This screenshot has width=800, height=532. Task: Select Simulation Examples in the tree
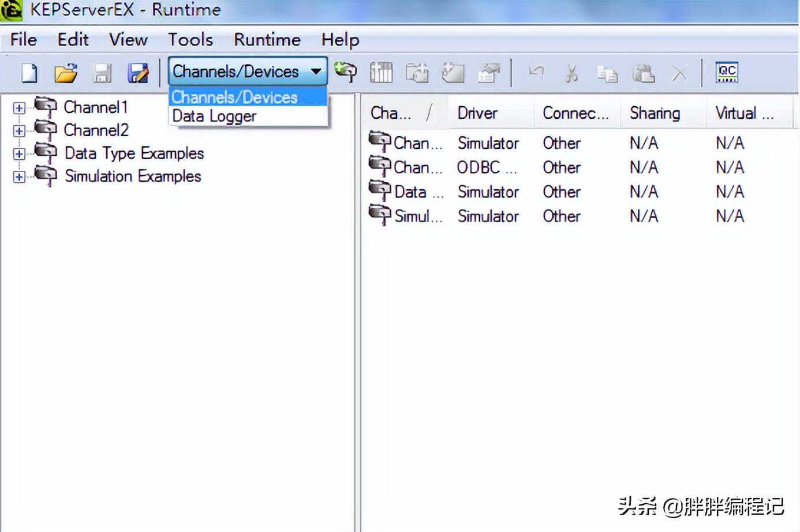[133, 177]
